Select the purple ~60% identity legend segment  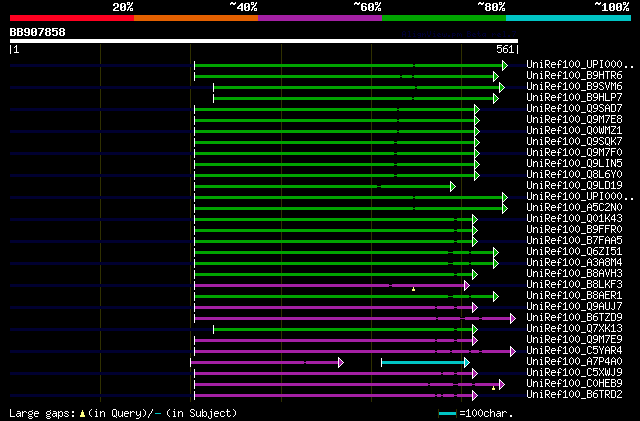click(320, 18)
